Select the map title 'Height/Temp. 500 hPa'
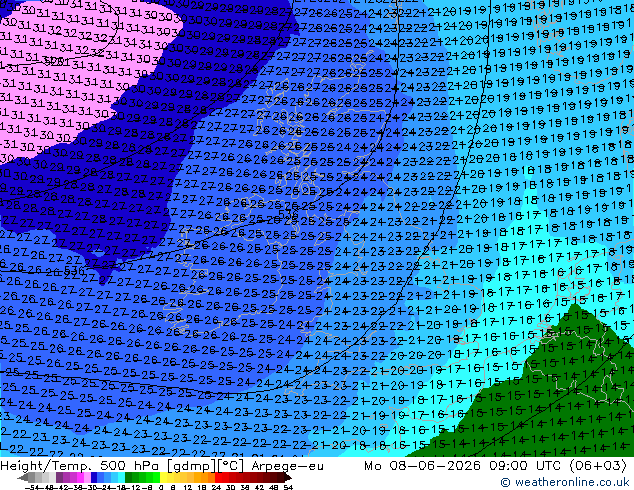Screen dimensions: 634x490 click(x=80, y=466)
